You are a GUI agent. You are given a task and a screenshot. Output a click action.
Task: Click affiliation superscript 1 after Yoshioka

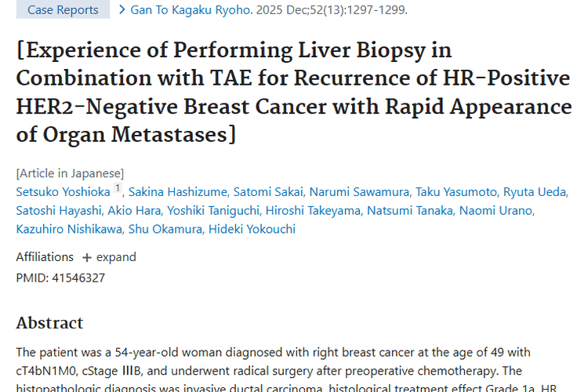coord(118,189)
